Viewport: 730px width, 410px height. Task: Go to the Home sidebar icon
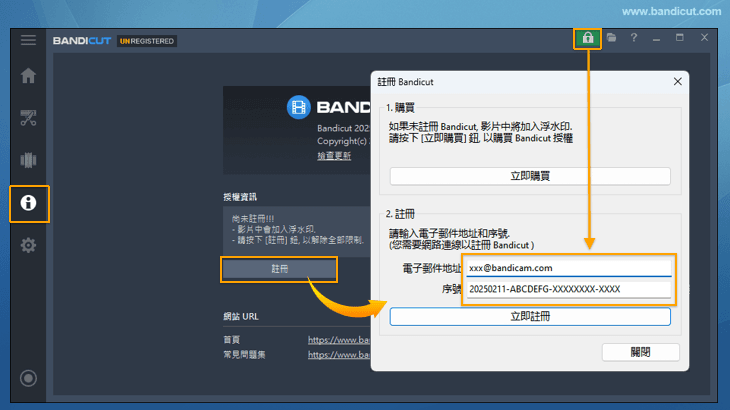tap(28, 75)
